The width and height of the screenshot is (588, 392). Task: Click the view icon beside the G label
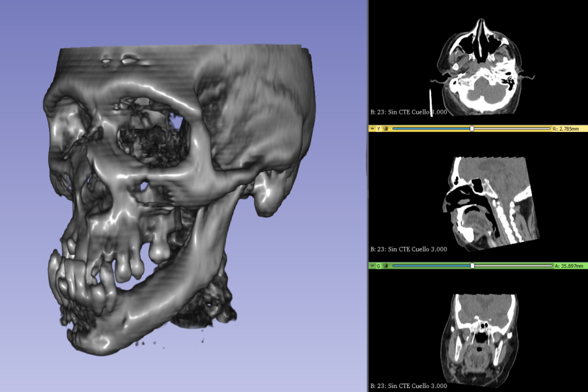[x=385, y=266]
